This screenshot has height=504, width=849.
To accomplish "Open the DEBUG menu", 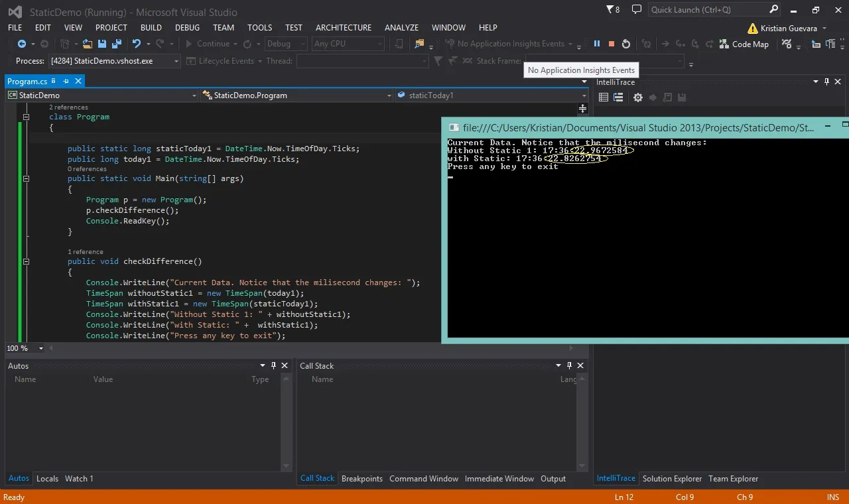I will pos(187,27).
